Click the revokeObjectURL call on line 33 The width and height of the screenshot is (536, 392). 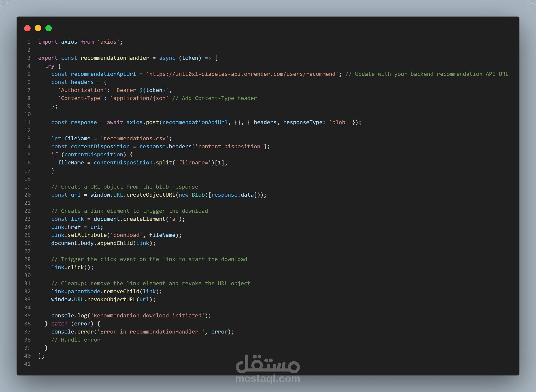pyautogui.click(x=111, y=299)
